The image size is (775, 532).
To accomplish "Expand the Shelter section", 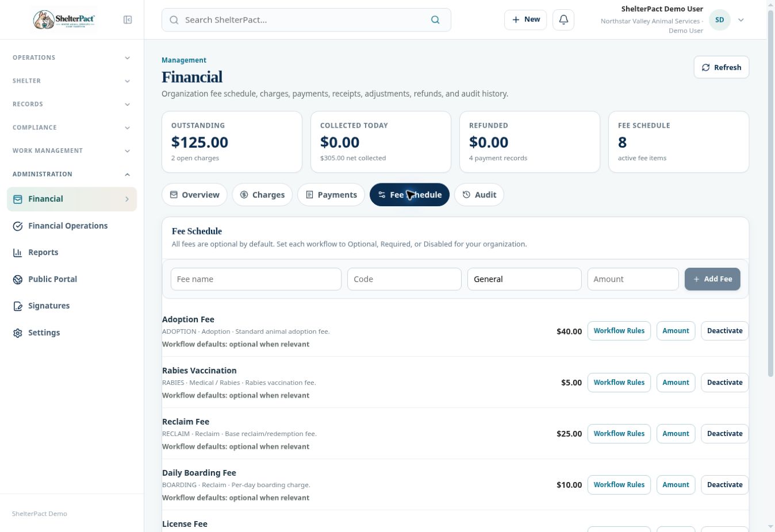I will pos(72,81).
